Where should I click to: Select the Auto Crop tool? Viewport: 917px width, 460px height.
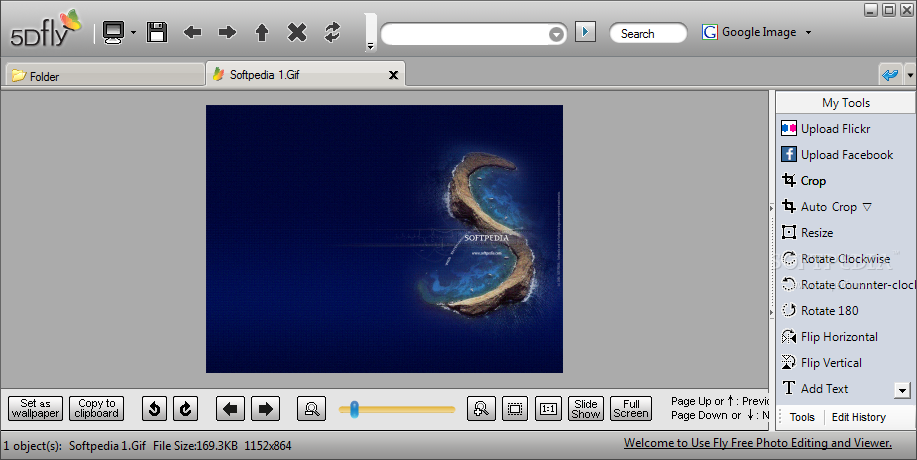(x=819, y=206)
